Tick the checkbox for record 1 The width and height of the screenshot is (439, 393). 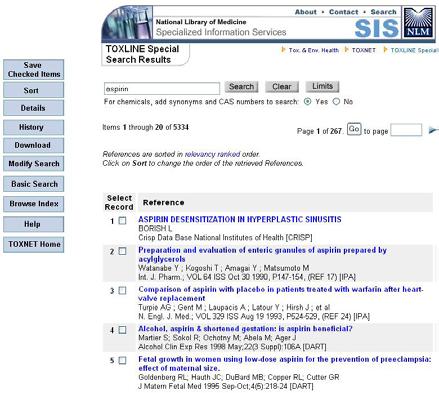tap(123, 221)
